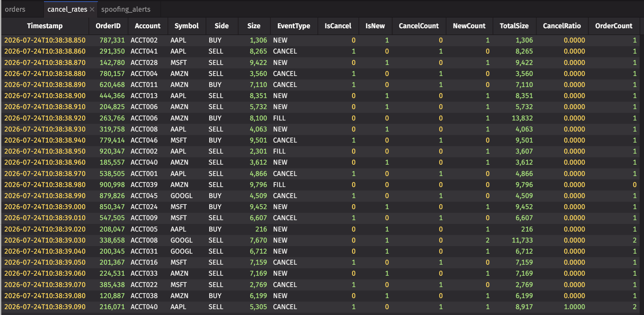Viewport: 644px width, 315px height.
Task: Click the OrderID column header
Action: click(x=108, y=26)
